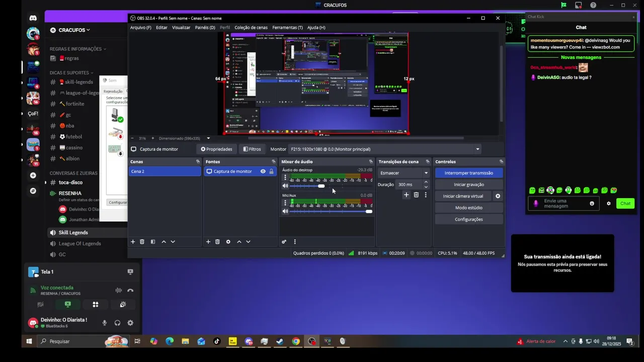Open Ferramentas (T) menu

click(x=288, y=28)
